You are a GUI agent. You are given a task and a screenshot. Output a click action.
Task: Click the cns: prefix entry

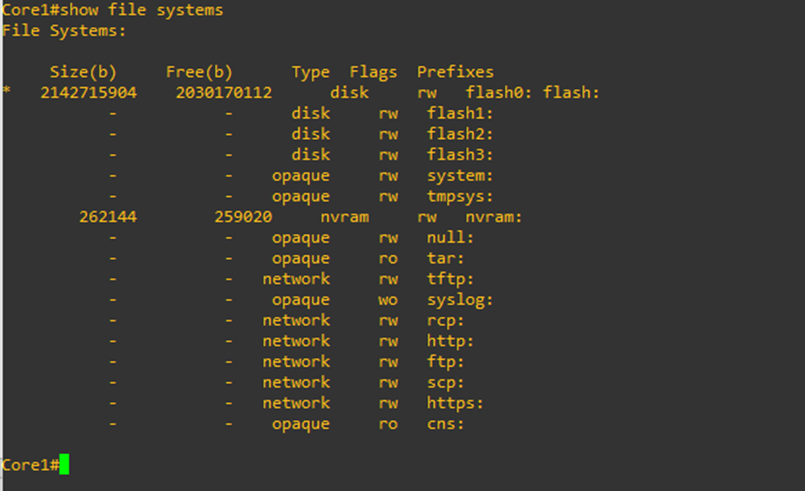click(446, 424)
